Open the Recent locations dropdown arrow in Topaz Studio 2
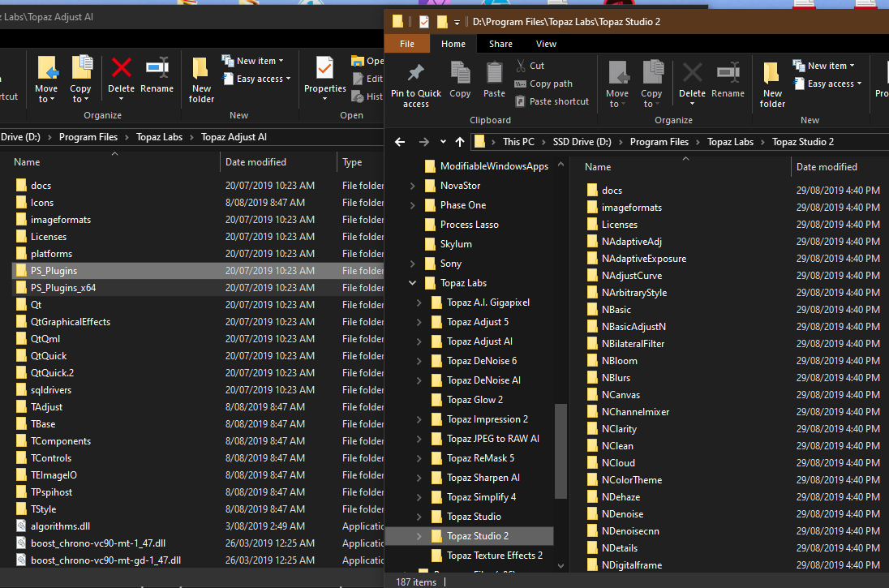 443,142
